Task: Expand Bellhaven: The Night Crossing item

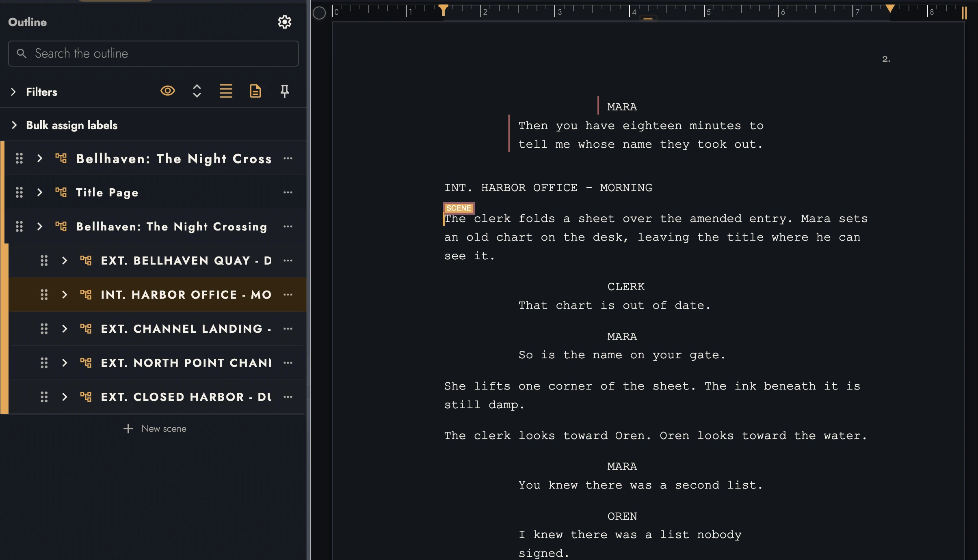Action: point(39,226)
